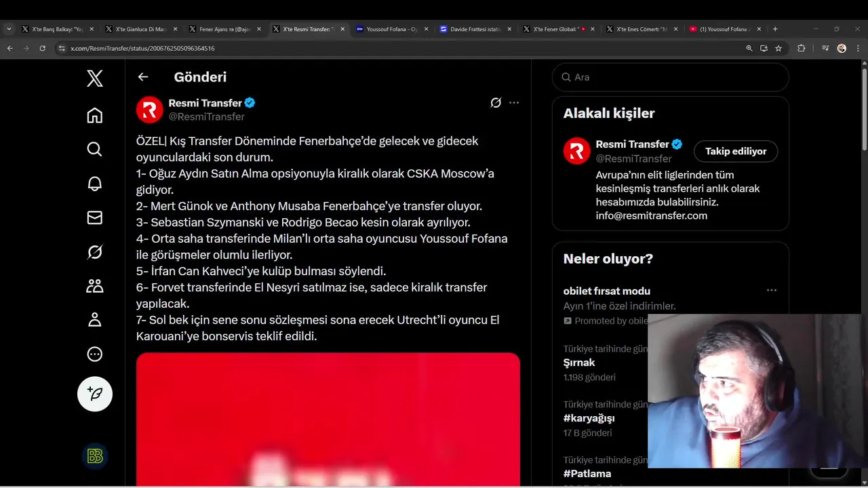
Task: Open the media control icon in toolbar
Action: (825, 48)
